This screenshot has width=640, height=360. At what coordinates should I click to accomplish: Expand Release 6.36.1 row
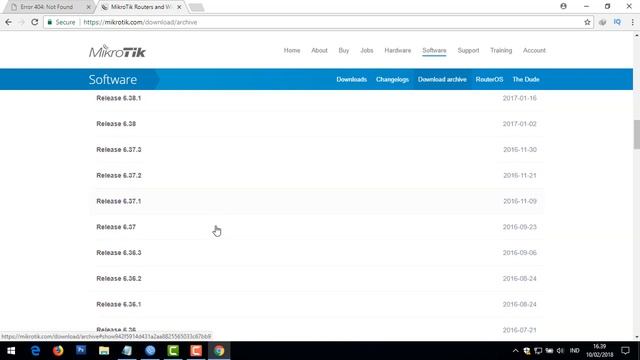(317, 304)
